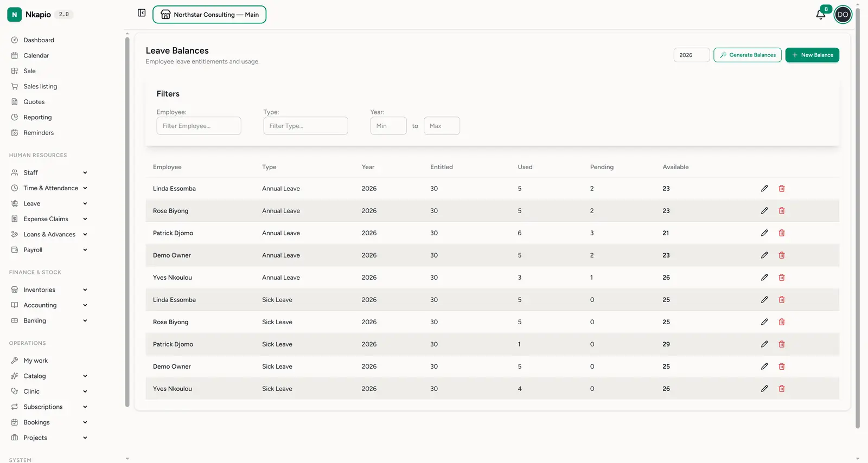This screenshot has width=868, height=463.
Task: Click the 2026 year field in header
Action: coord(692,55)
